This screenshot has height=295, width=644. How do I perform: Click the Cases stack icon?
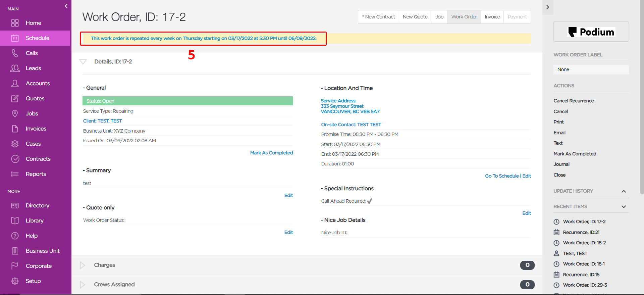[x=15, y=144]
